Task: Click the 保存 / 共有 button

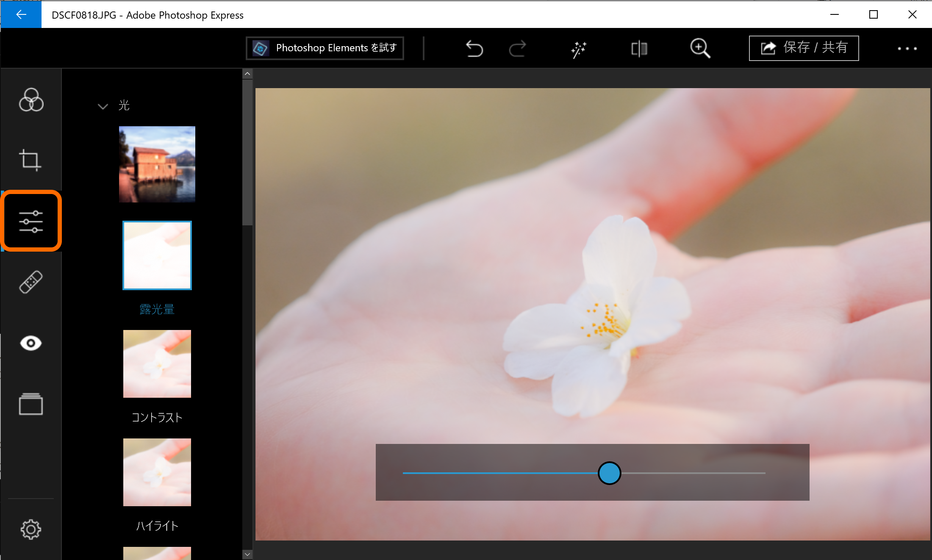Action: [x=804, y=48]
